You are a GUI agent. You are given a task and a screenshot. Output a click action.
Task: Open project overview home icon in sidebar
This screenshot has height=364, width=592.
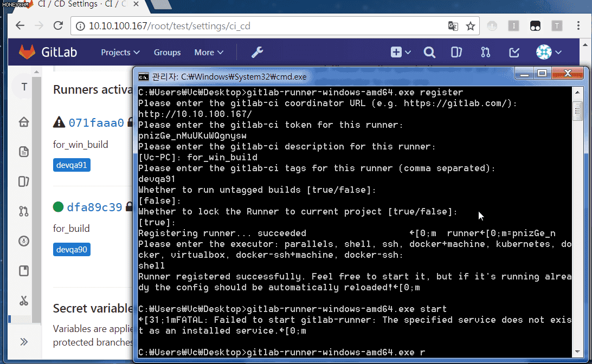click(x=24, y=122)
